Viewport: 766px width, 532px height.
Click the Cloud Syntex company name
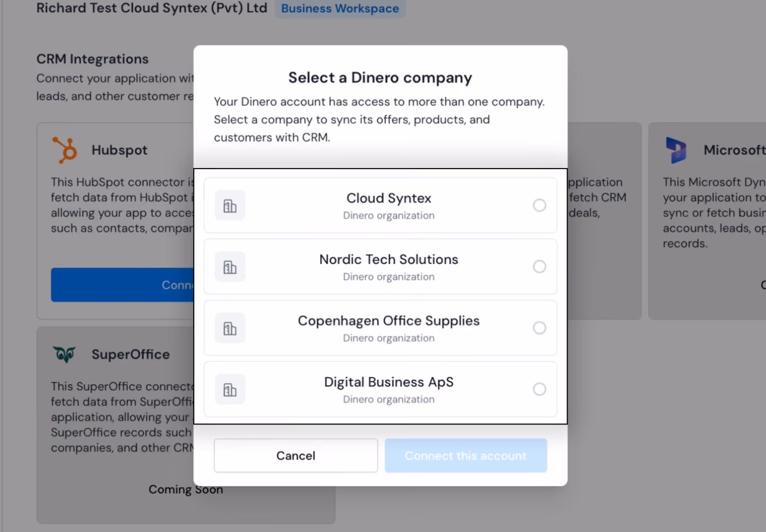(389, 198)
